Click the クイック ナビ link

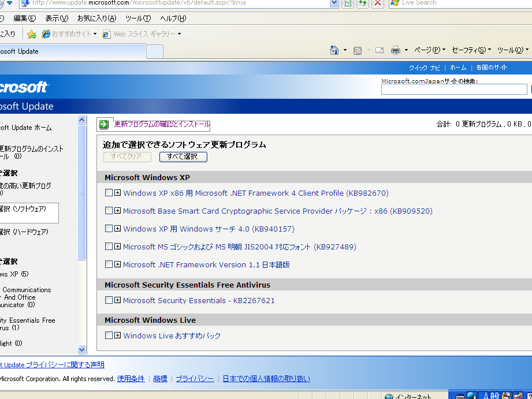click(424, 68)
